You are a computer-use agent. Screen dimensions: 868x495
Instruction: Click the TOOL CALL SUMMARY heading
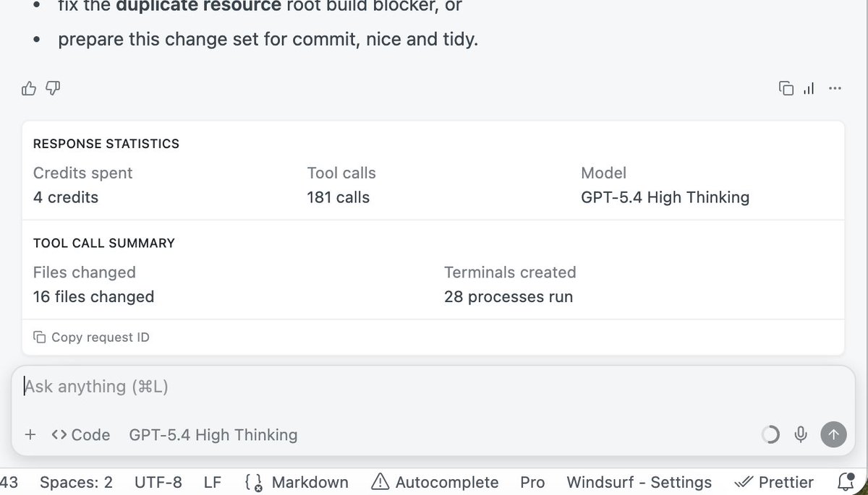tap(104, 243)
